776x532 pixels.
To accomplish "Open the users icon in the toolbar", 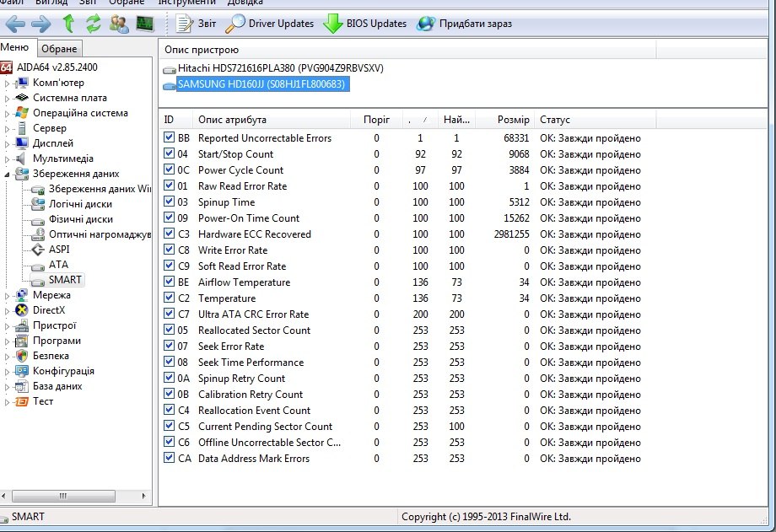I will [119, 24].
